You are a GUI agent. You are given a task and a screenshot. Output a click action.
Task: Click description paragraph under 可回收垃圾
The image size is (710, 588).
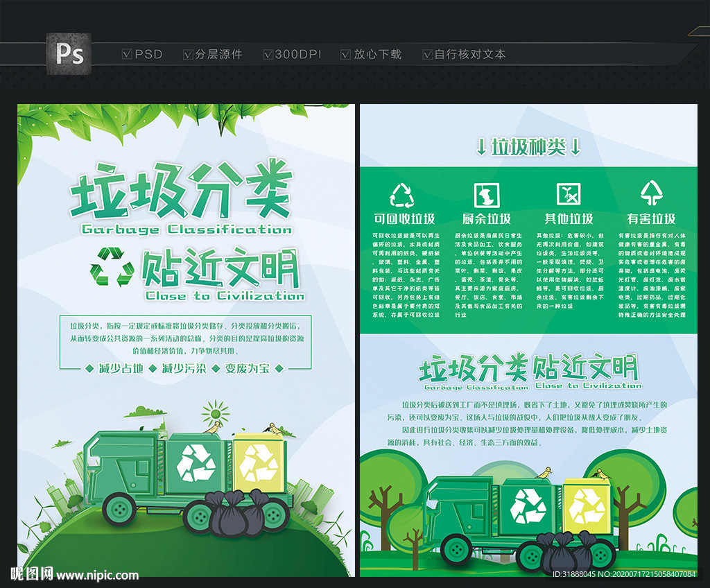tap(406, 275)
